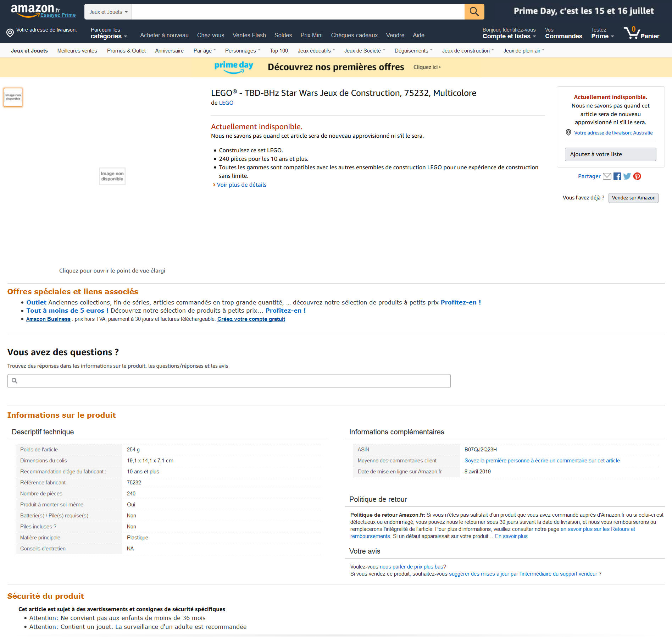The height and width of the screenshot is (637, 672).
Task: Click the 'Outlet' special offers link
Action: point(36,302)
